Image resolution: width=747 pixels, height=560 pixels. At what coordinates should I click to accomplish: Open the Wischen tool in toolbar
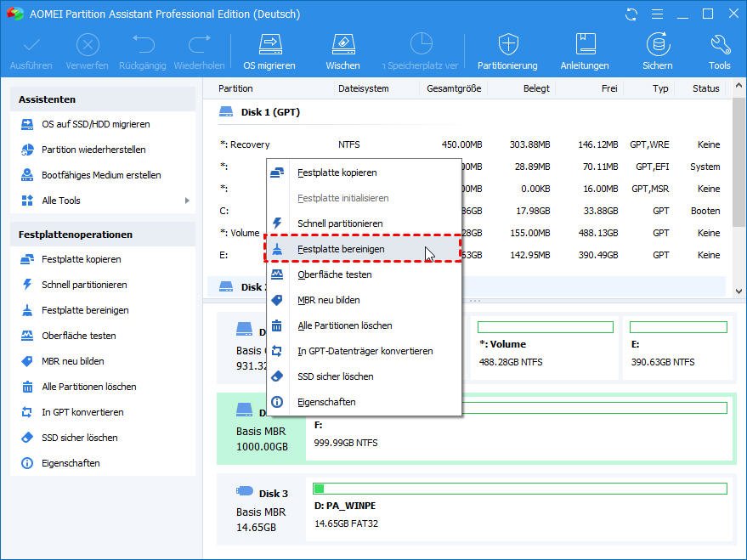(x=342, y=44)
